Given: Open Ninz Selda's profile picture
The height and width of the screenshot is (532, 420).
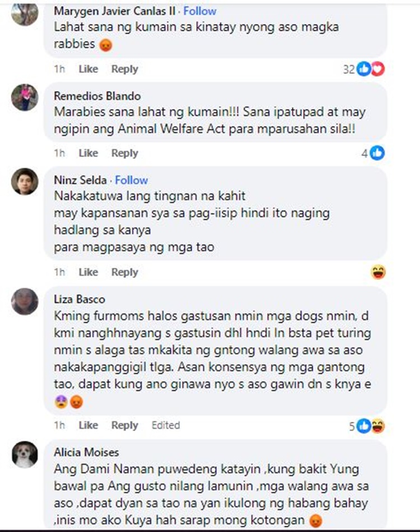Looking at the screenshot, I should (x=25, y=181).
